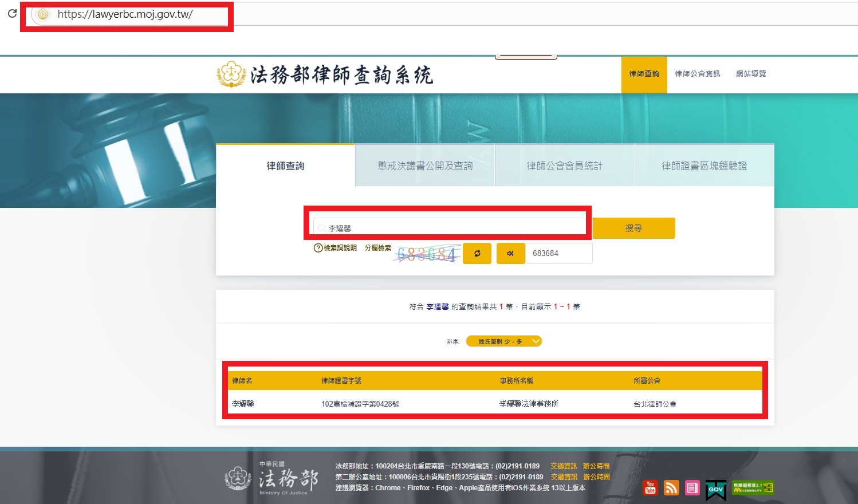Open the 律師證書區塊鏈驗證 tab
The image size is (858, 504).
click(704, 166)
